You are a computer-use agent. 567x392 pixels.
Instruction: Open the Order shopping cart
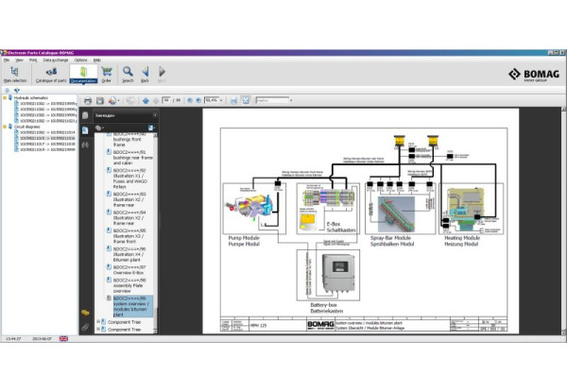pyautogui.click(x=107, y=74)
